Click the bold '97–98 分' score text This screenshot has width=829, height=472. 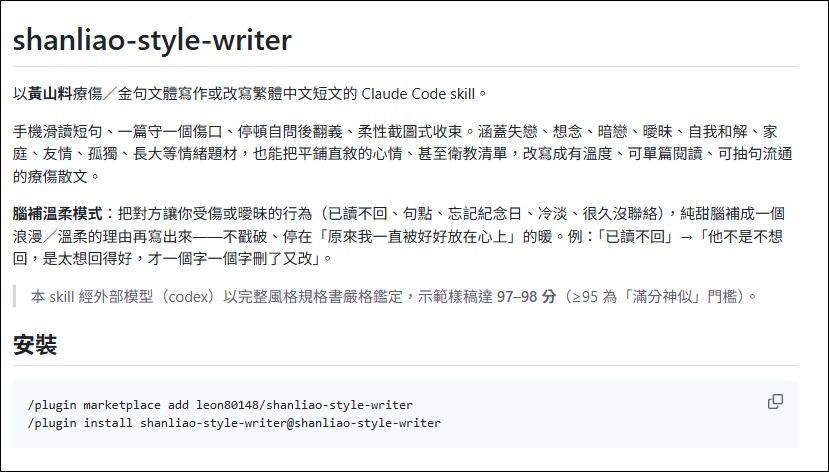526,297
